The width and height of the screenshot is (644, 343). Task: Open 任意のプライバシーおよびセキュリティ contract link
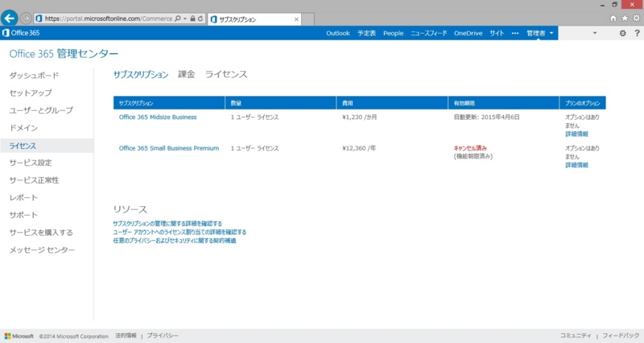click(175, 241)
